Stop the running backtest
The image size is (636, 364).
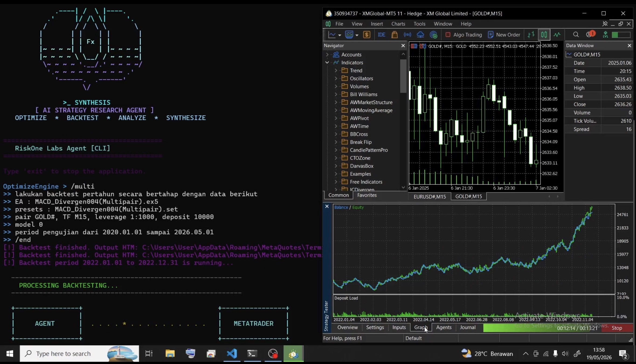617,328
